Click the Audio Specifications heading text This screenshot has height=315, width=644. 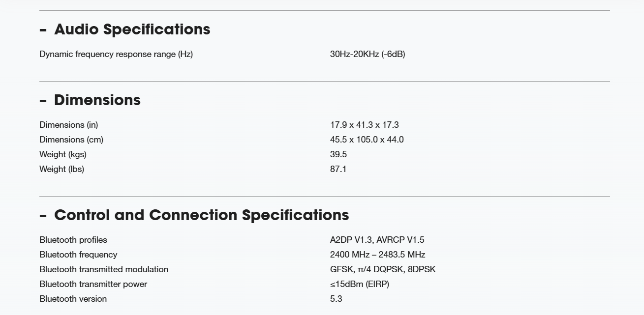click(132, 29)
